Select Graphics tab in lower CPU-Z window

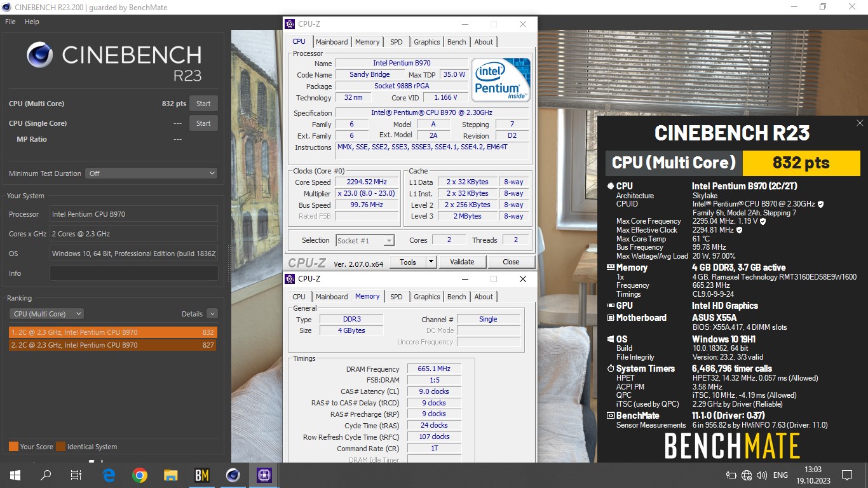[427, 297]
